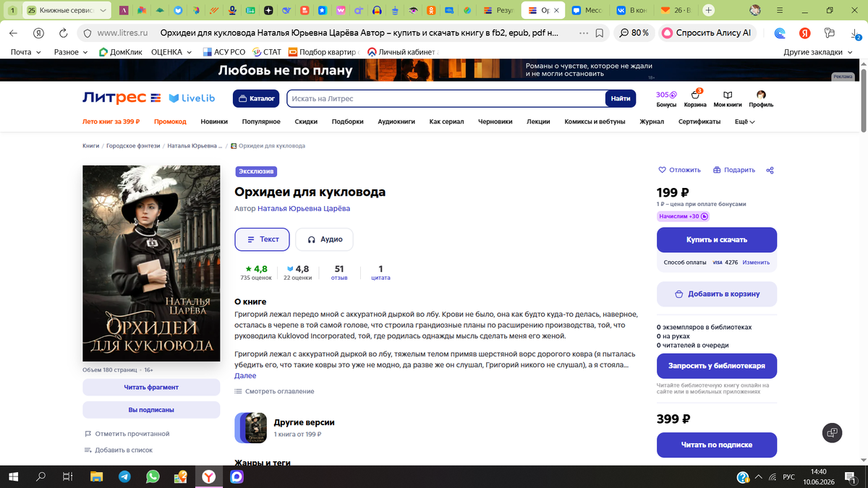The image size is (868, 488).
Task: Open the Мои книги icon
Action: pos(728,99)
